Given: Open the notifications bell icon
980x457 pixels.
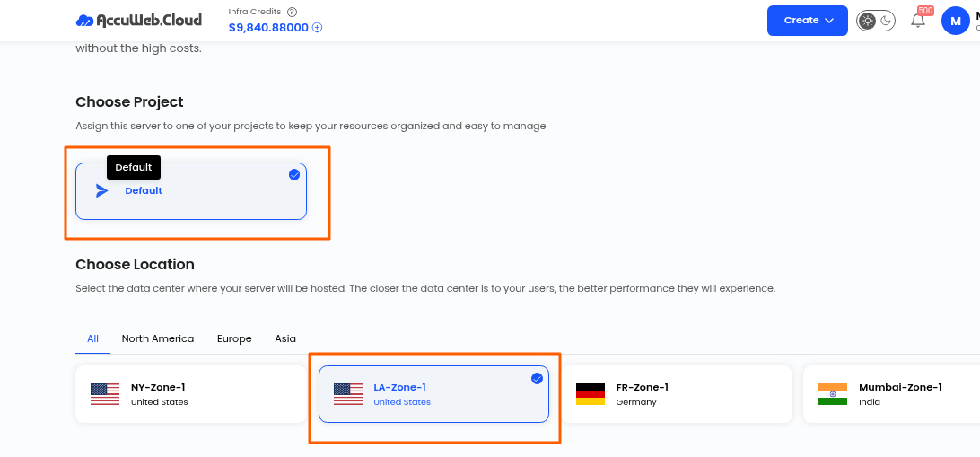Looking at the screenshot, I should click(917, 21).
